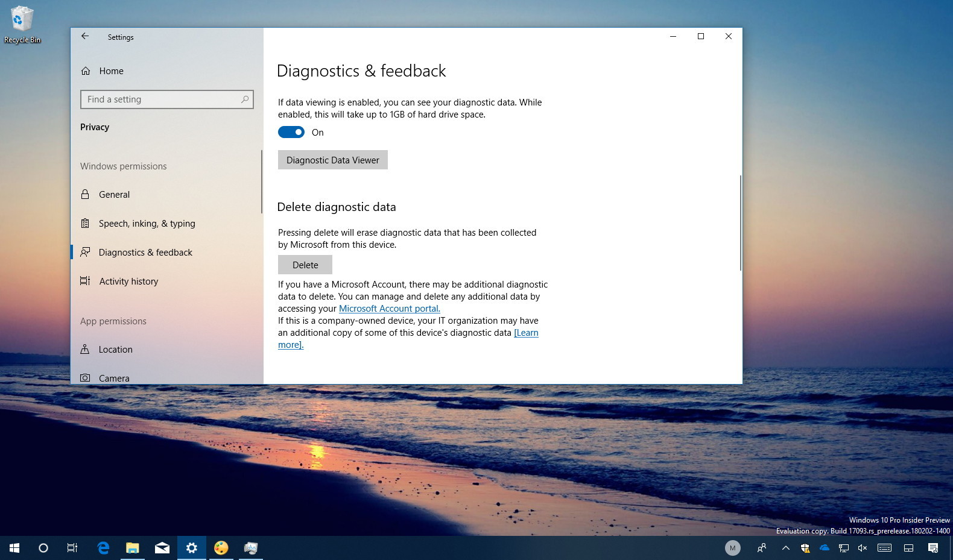This screenshot has height=560, width=953.
Task: Click the muted volume tray icon
Action: [863, 548]
